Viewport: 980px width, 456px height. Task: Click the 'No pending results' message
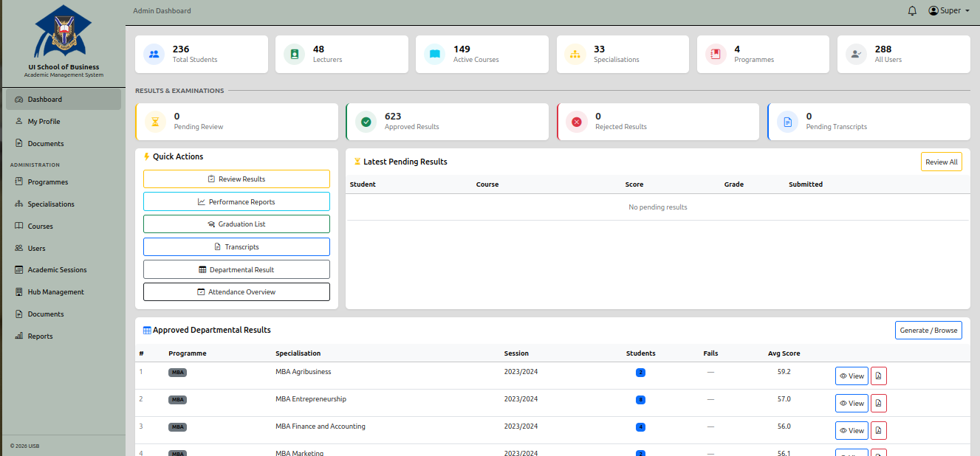click(658, 207)
